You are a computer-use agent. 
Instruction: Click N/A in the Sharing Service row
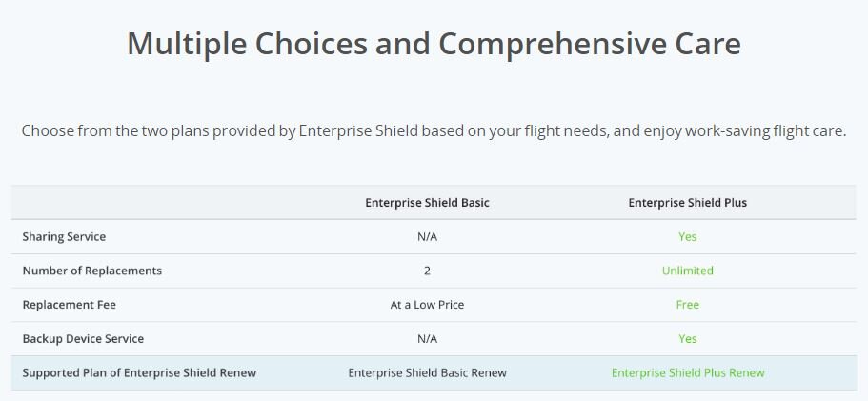pos(427,236)
